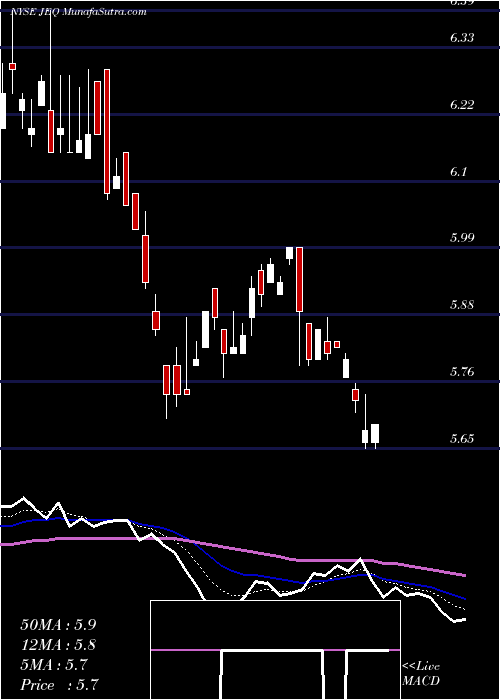Viewport: 500px width, 700px height.
Task: Click the <<Live MACD label
Action: (421, 674)
